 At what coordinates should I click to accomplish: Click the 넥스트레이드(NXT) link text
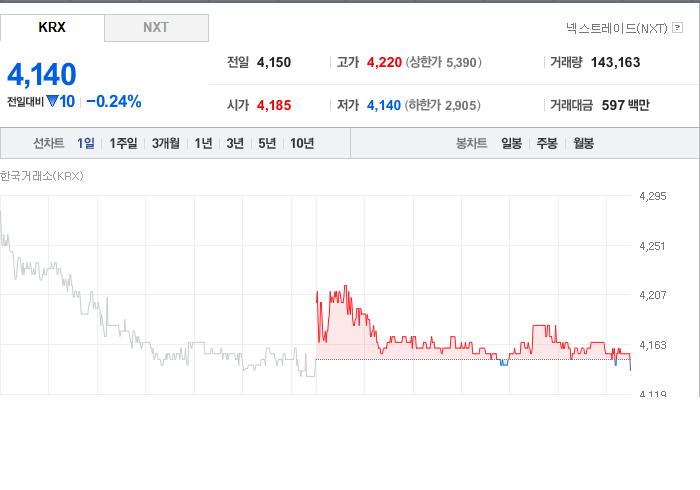tap(617, 28)
